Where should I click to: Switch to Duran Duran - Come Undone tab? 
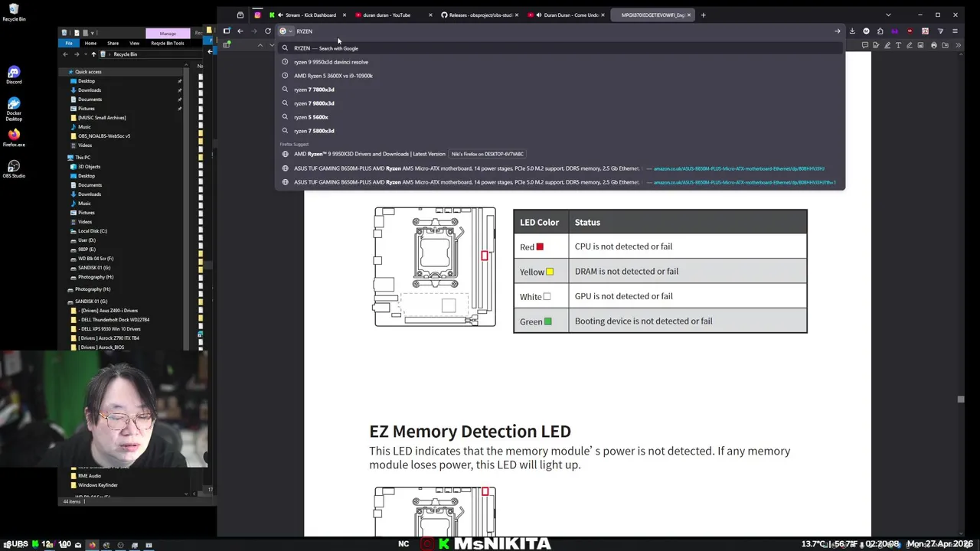(x=567, y=15)
